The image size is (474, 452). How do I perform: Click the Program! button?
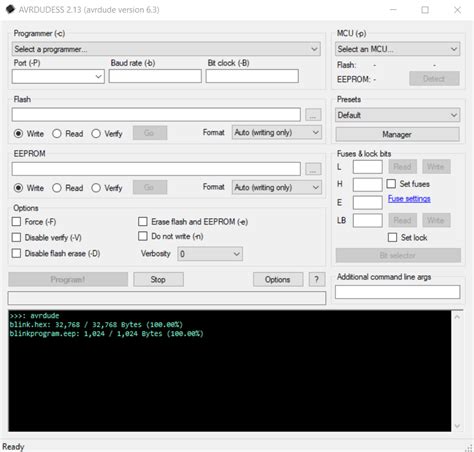68,280
